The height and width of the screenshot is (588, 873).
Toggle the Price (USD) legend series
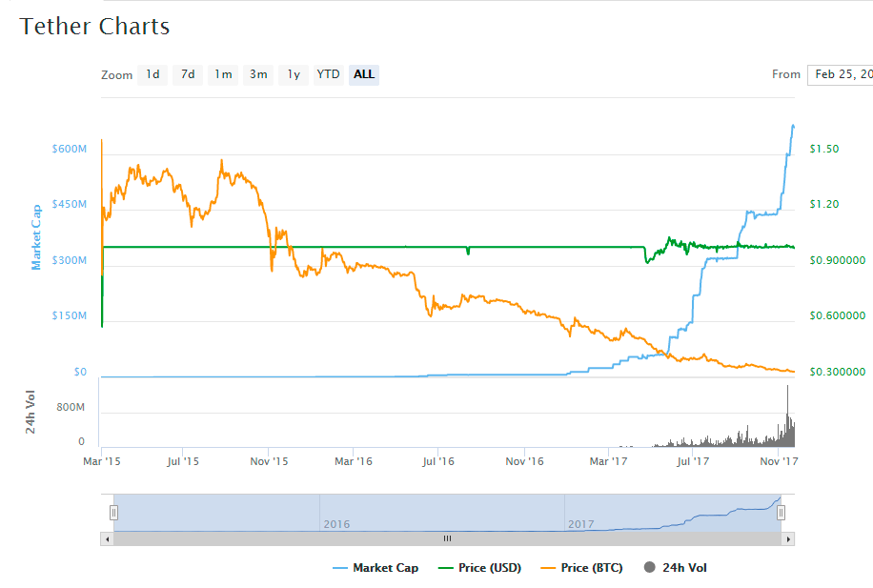pyautogui.click(x=480, y=568)
